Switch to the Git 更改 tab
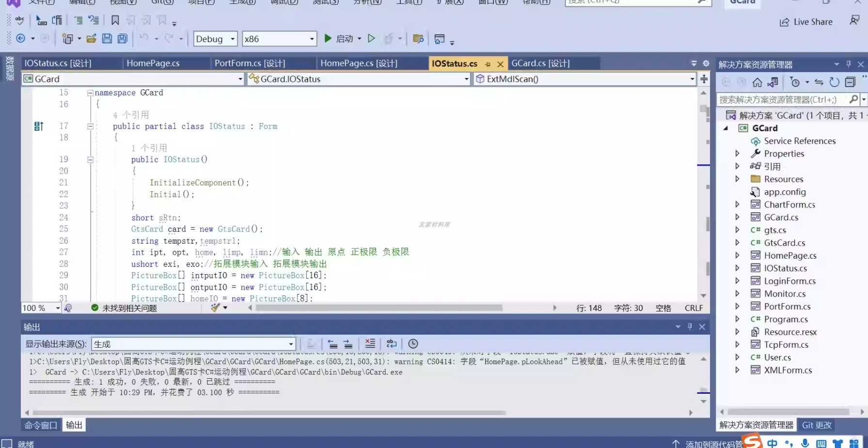Image resolution: width=868 pixels, height=448 pixels. (x=817, y=425)
